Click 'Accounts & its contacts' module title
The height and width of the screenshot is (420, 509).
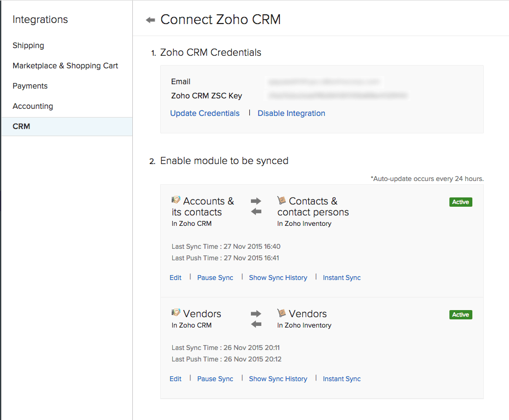(202, 207)
